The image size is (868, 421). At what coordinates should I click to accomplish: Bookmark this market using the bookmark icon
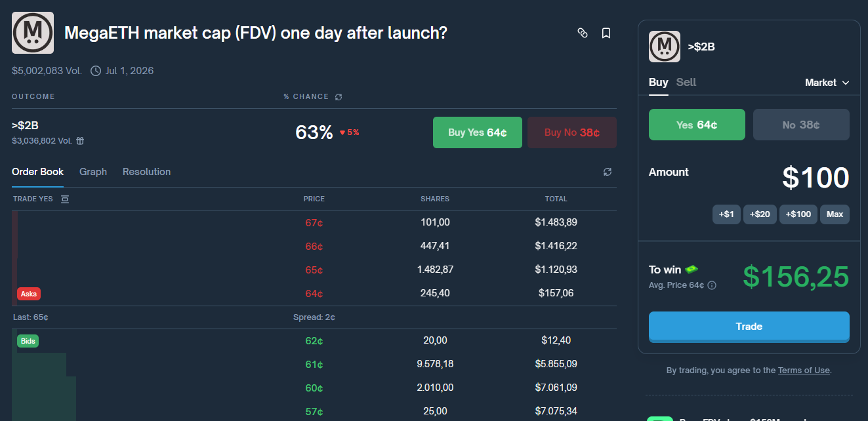pyautogui.click(x=606, y=33)
